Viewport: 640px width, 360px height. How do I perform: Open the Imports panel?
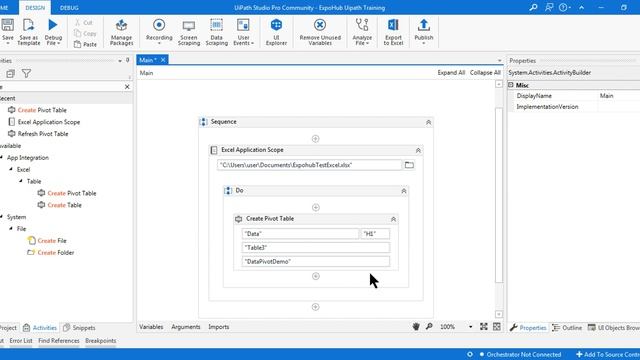pyautogui.click(x=219, y=327)
